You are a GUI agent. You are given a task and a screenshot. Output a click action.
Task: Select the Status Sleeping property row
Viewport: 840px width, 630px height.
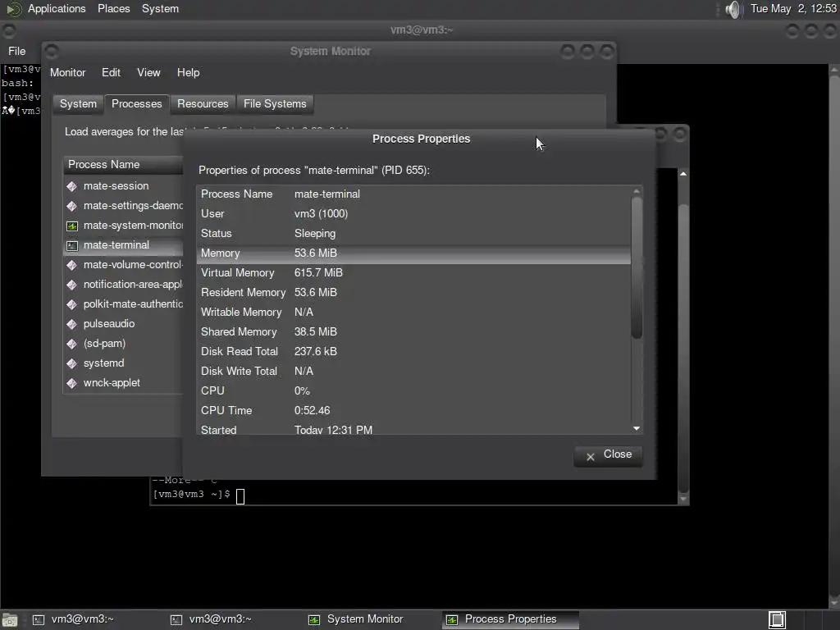point(413,234)
